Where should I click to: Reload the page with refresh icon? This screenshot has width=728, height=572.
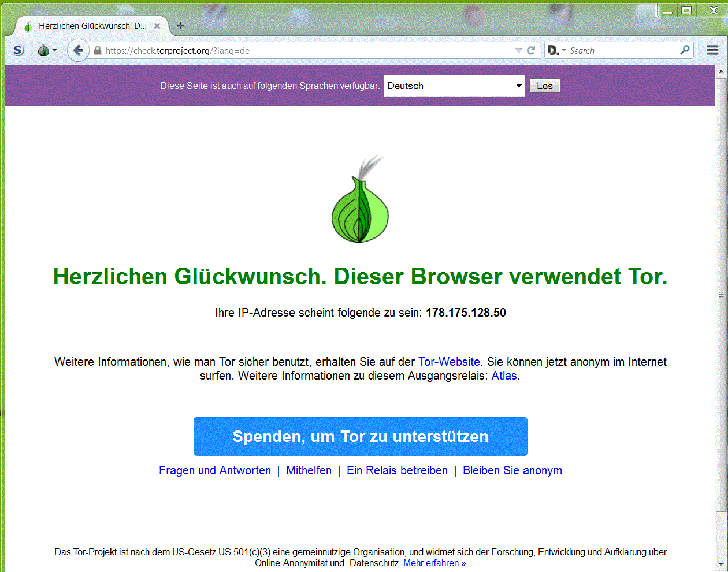point(531,51)
